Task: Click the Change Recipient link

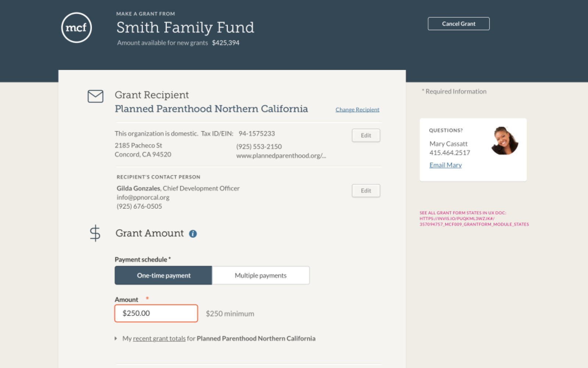Action: 357,110
